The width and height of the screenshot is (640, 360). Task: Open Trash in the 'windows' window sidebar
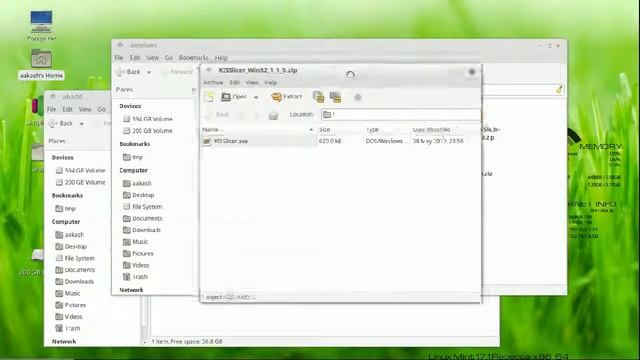point(136,277)
